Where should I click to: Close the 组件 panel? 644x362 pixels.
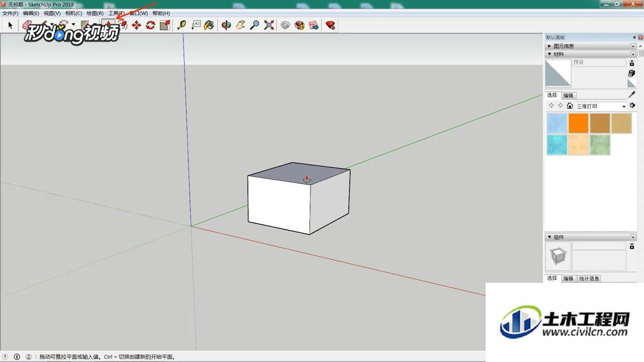(x=633, y=237)
